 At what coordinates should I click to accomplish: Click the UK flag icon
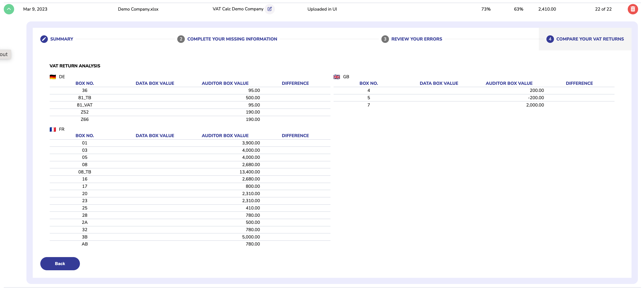[x=337, y=77]
